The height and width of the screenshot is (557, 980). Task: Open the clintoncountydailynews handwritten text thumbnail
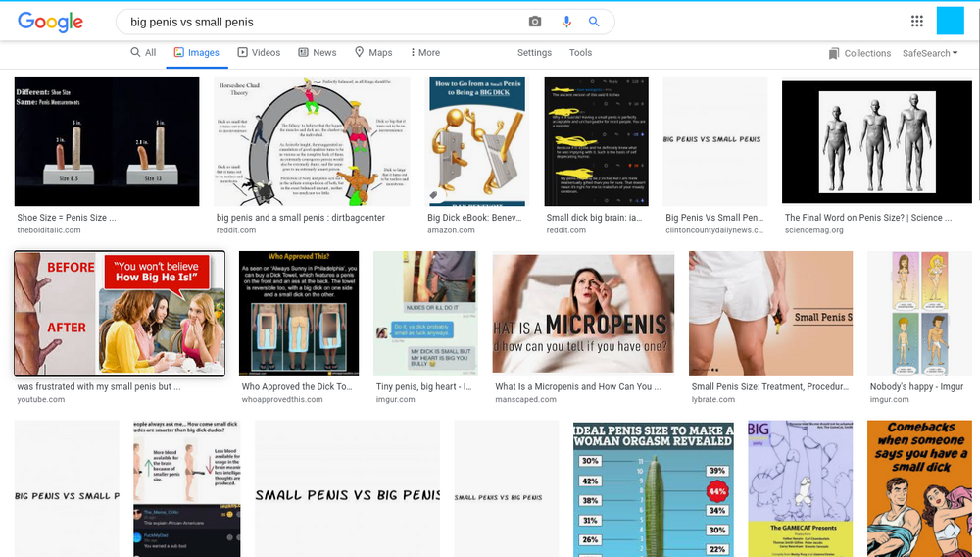[x=715, y=142]
